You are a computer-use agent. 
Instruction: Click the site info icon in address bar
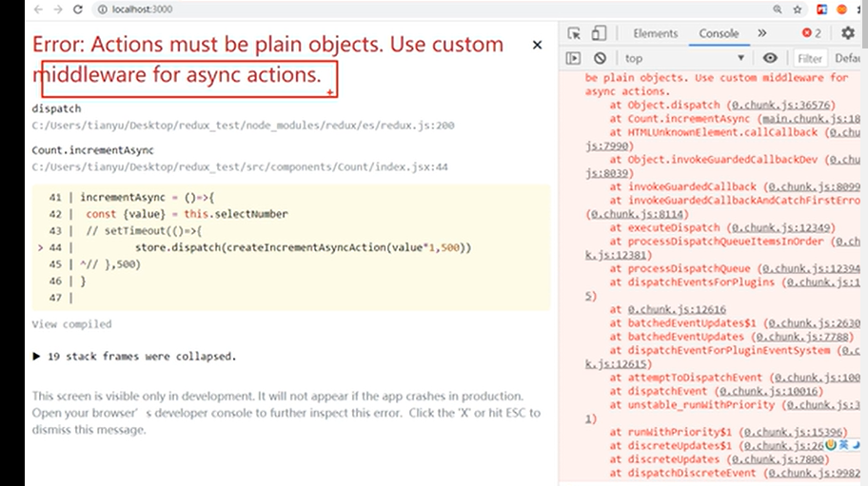(x=103, y=10)
